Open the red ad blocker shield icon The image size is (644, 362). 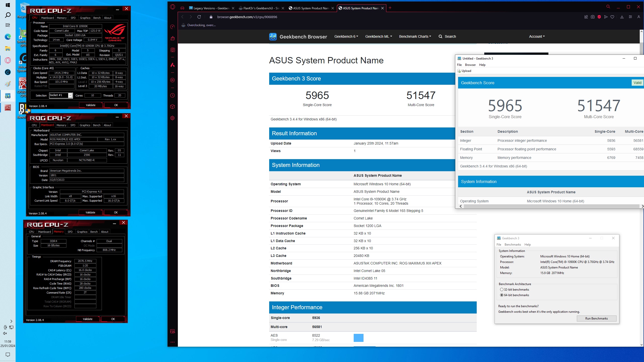(599, 17)
